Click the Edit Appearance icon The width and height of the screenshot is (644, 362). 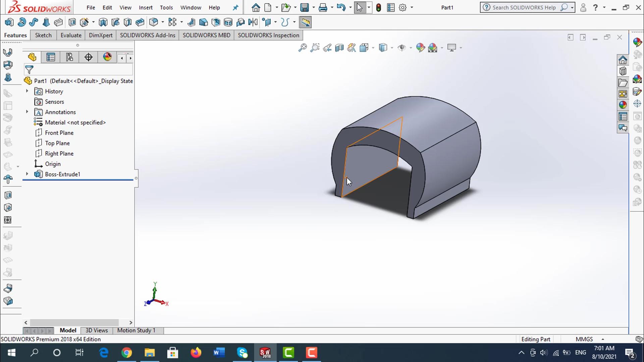420,48
